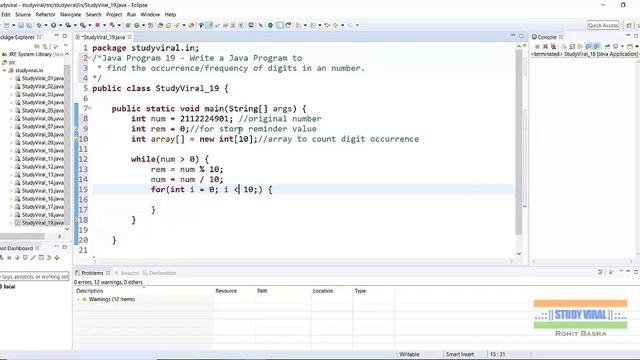Click the Save icon in the main toolbar

21,25
